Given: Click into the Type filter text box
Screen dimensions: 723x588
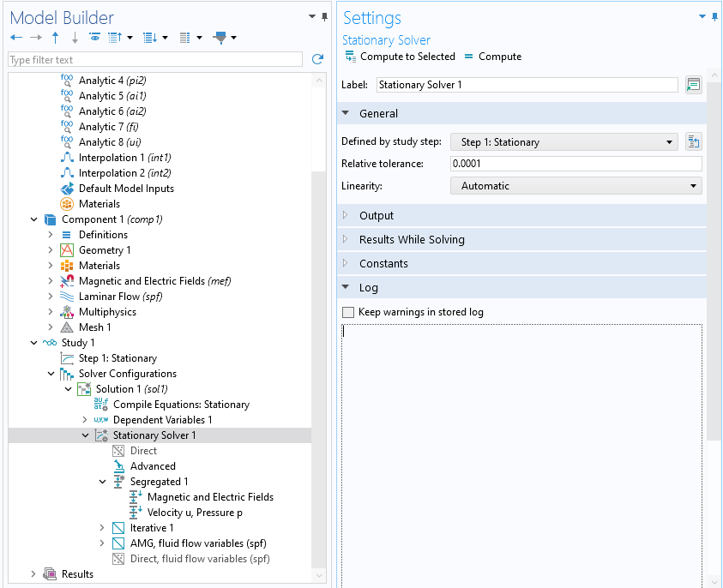Looking at the screenshot, I should coord(154,60).
